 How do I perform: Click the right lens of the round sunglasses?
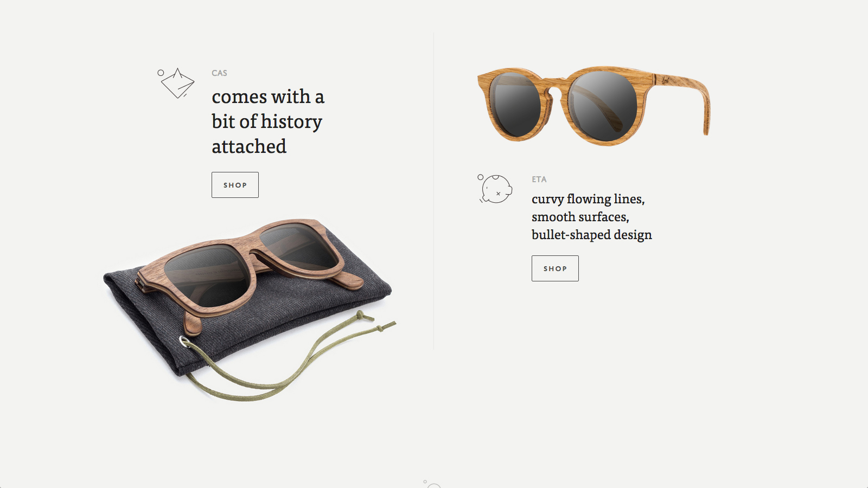pyautogui.click(x=602, y=106)
